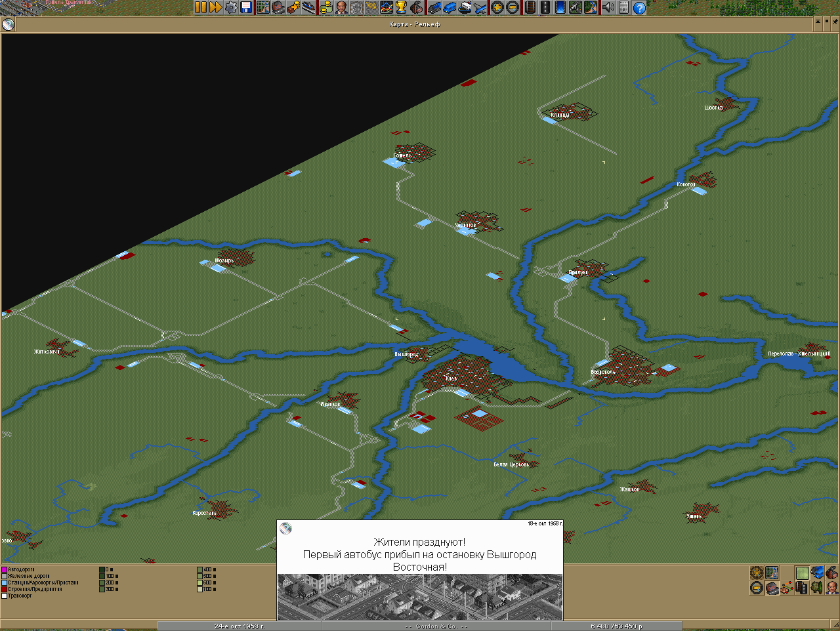Show the list of aircraft
840x631 pixels.
[480, 7]
